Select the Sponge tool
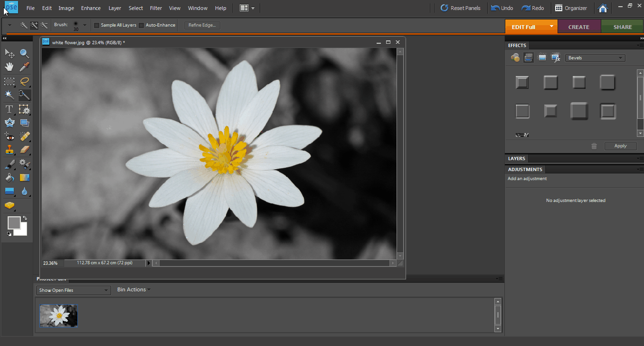The width and height of the screenshot is (644, 346). [x=9, y=205]
